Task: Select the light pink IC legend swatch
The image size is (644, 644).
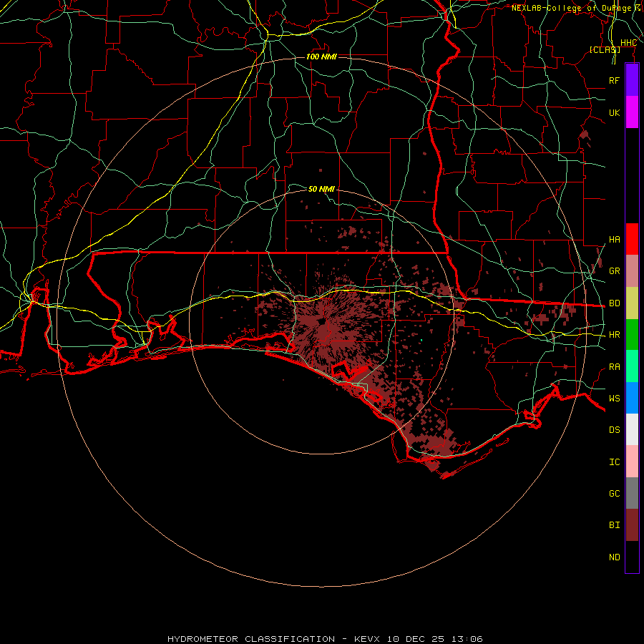Action: (632, 462)
